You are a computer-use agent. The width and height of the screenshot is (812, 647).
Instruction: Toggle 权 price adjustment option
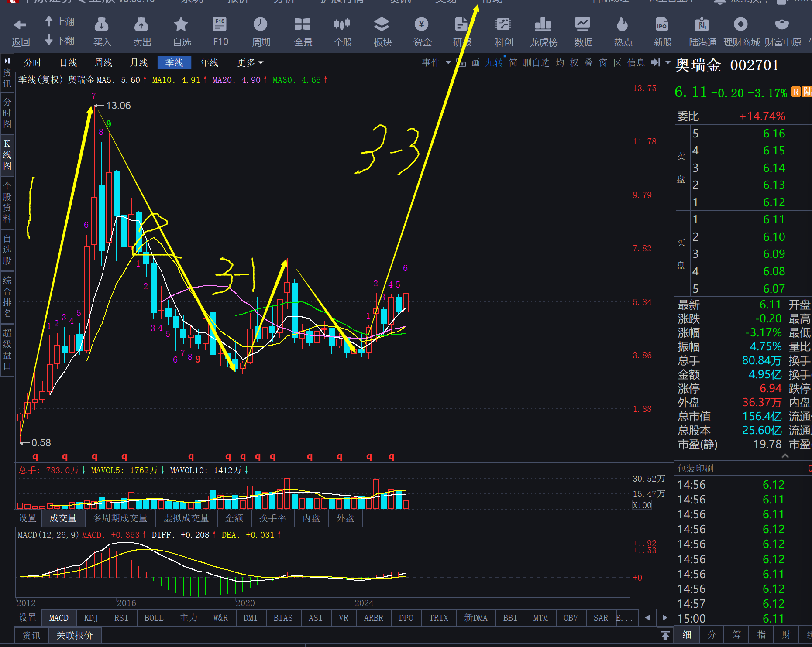(574, 63)
